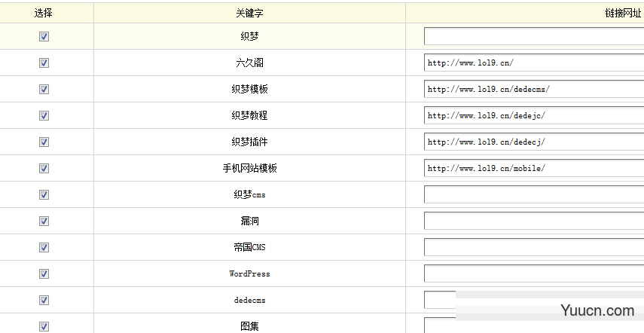Click the empty link field for 漏洞
The width and height of the screenshot is (644, 333).
(534, 221)
